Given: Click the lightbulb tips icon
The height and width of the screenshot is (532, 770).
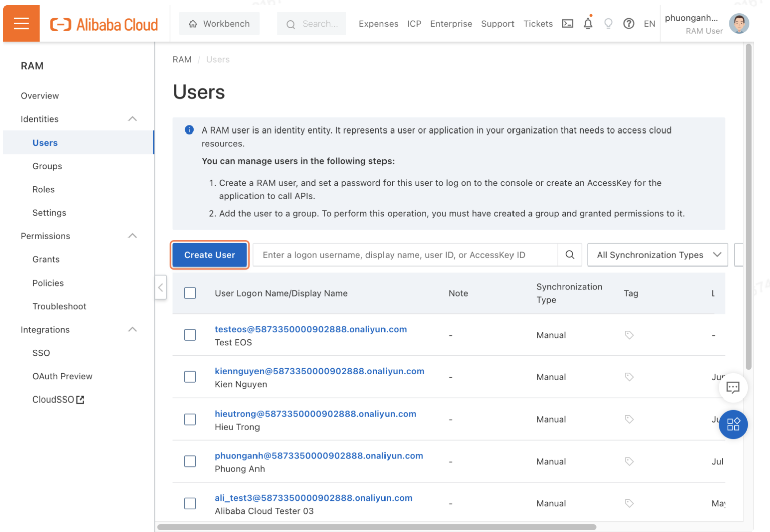Looking at the screenshot, I should click(608, 24).
